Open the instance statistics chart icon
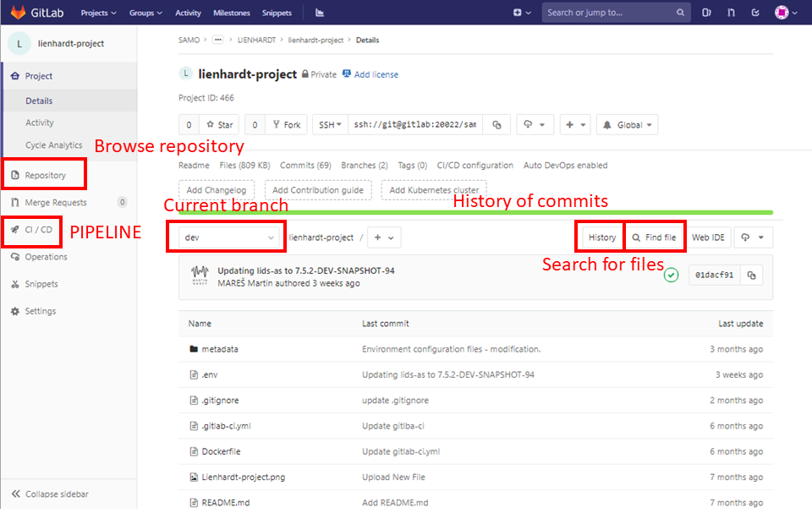Viewport: 812px width, 513px height. click(x=320, y=13)
